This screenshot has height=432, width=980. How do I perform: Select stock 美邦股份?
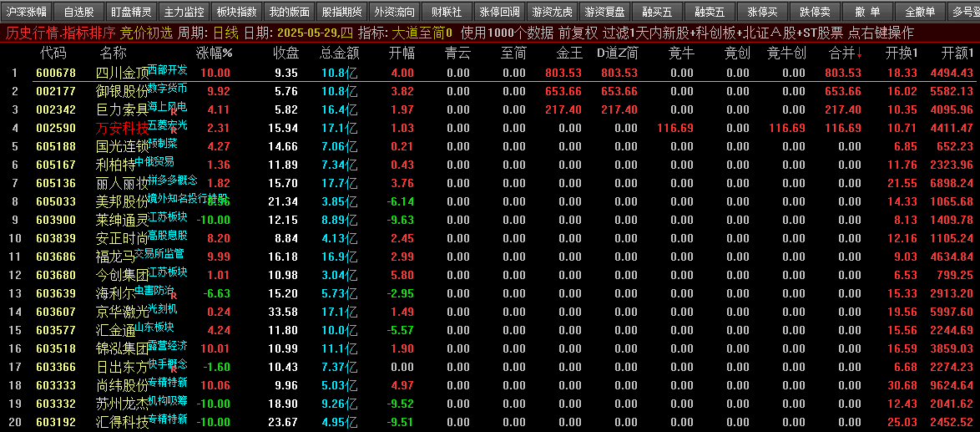coord(123,201)
